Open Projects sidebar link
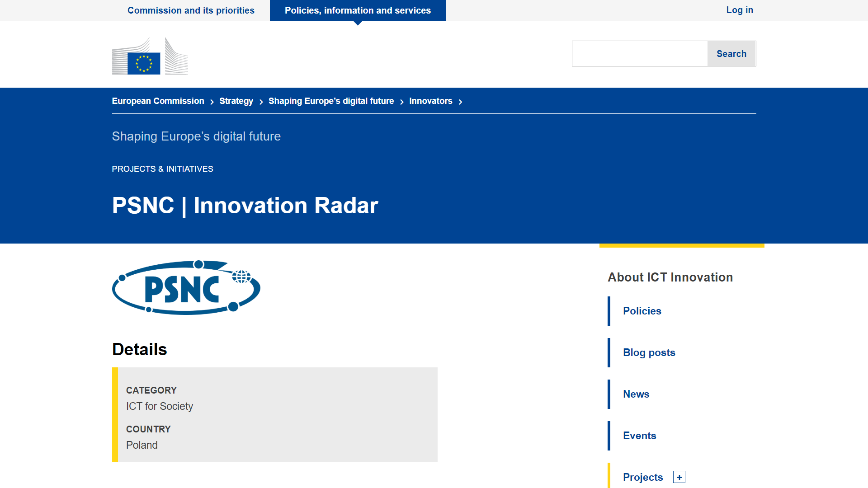 (643, 477)
